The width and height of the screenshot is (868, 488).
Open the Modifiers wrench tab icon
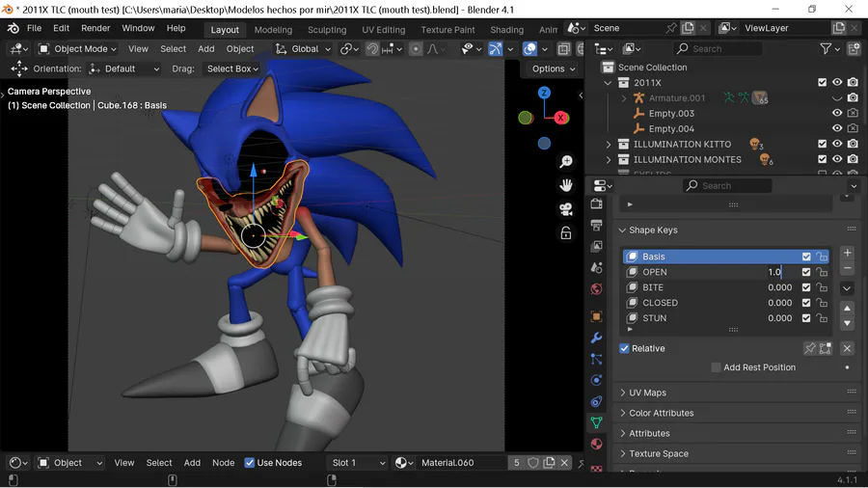click(596, 338)
